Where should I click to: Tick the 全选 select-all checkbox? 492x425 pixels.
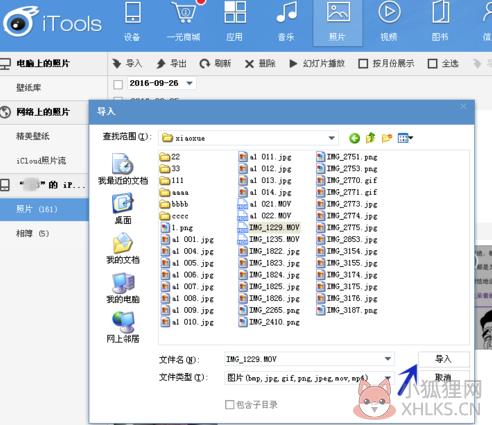point(432,64)
